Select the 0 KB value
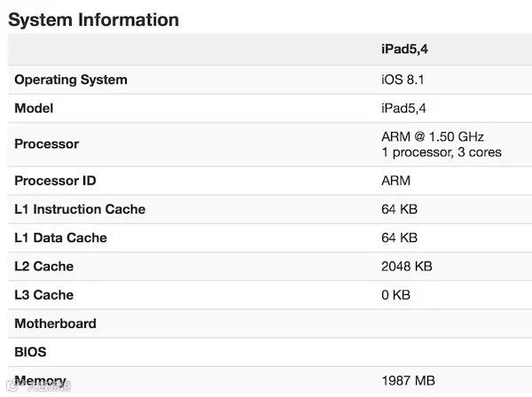Viewport: 532px width, 397px height. pos(395,294)
